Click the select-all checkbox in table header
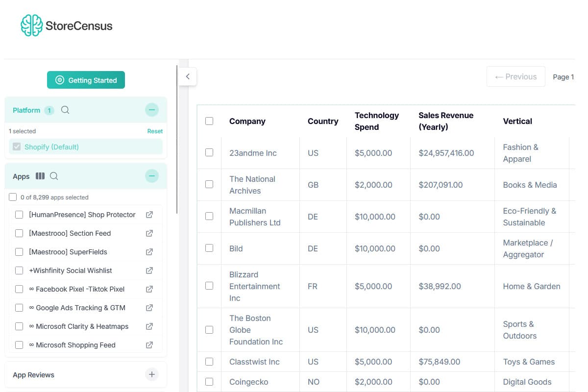This screenshot has height=392, width=588. [210, 121]
